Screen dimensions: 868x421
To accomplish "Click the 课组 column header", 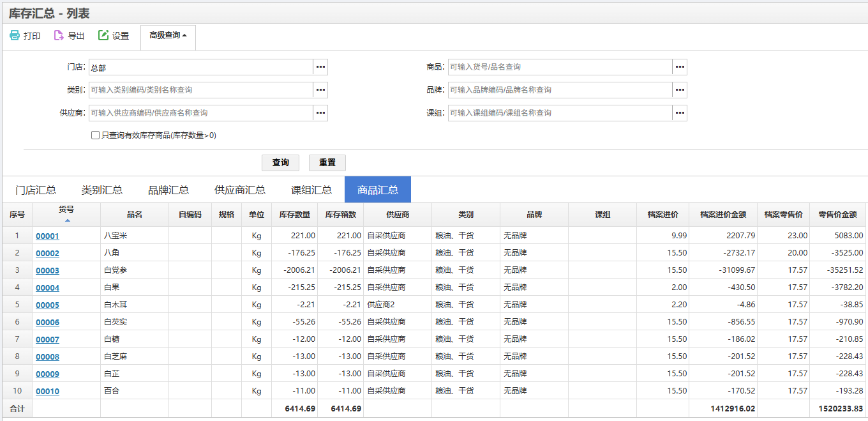I will (602, 215).
